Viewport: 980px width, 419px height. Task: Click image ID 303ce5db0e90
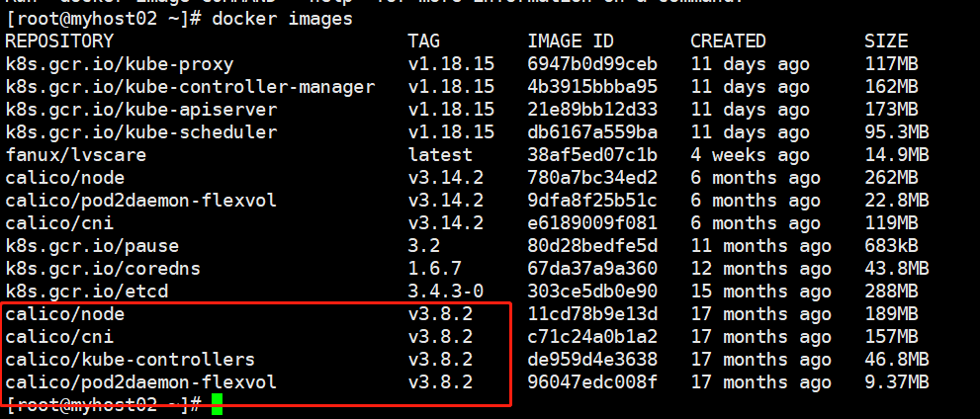[x=592, y=291]
